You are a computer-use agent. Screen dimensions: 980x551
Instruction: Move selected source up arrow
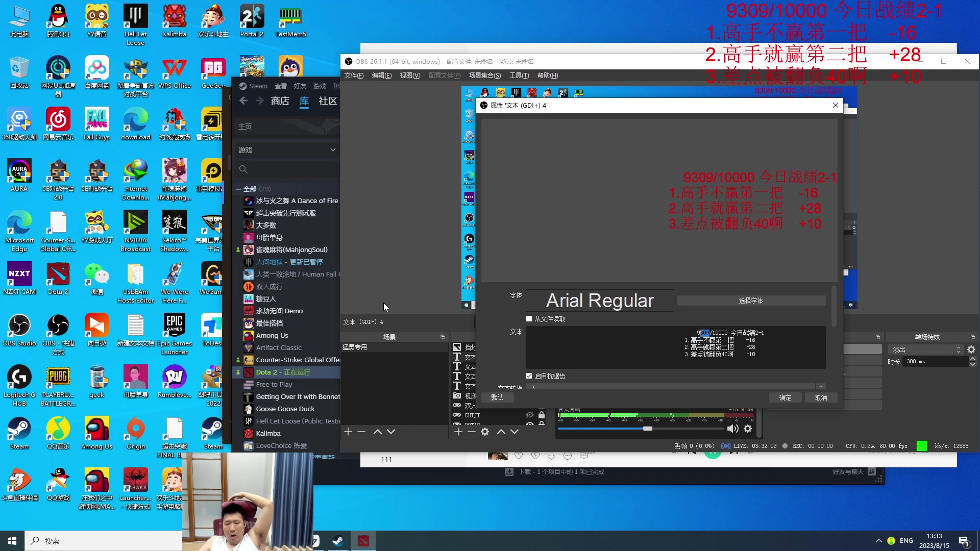(x=501, y=432)
